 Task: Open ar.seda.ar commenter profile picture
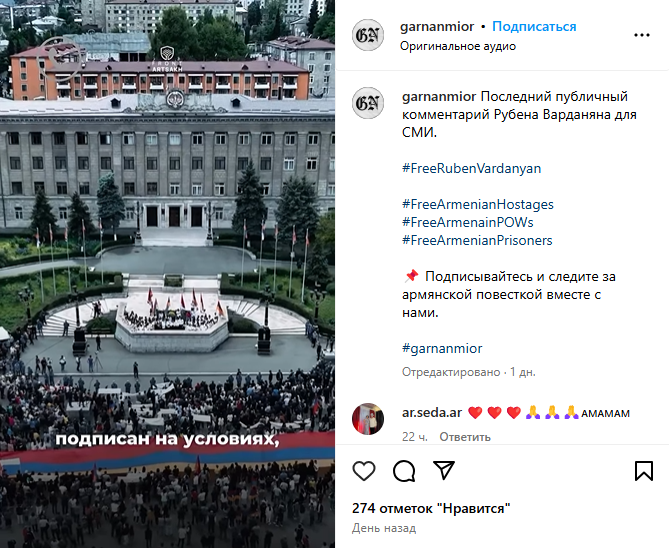[x=368, y=419]
